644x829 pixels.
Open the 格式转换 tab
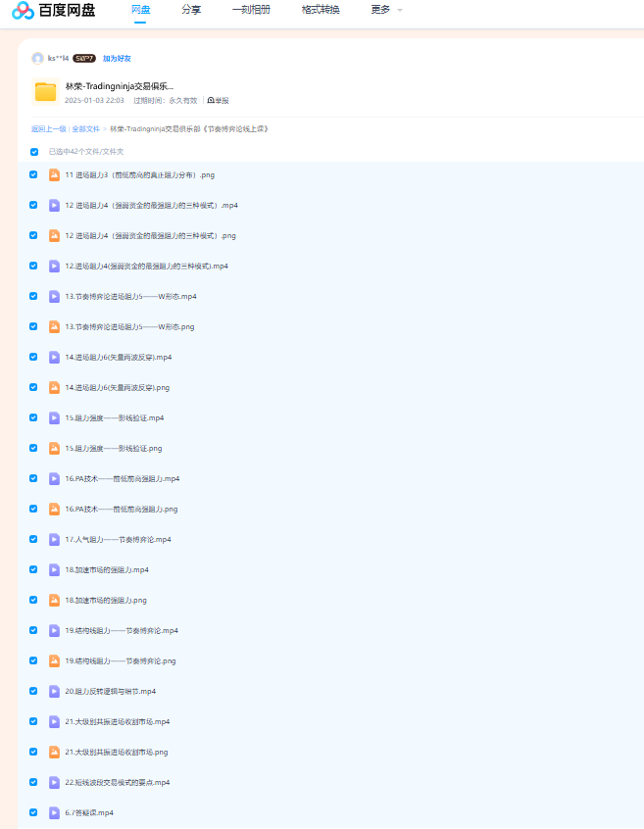[x=321, y=10]
